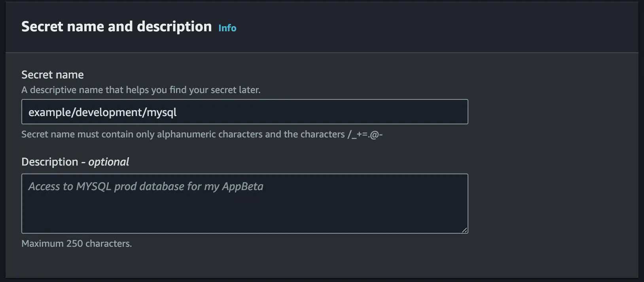Click the word "AppBeta" in the placeholder
Screen dimensions: 644x282
pyautogui.click(x=242, y=187)
